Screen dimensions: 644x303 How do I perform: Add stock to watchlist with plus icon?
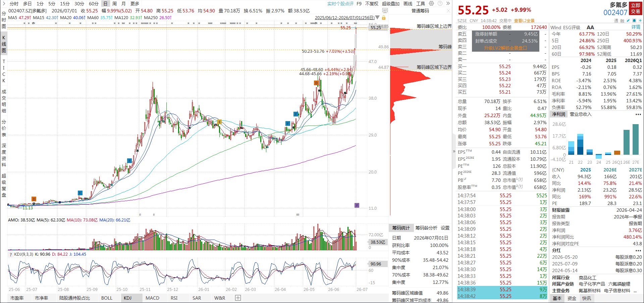(x=640, y=20)
